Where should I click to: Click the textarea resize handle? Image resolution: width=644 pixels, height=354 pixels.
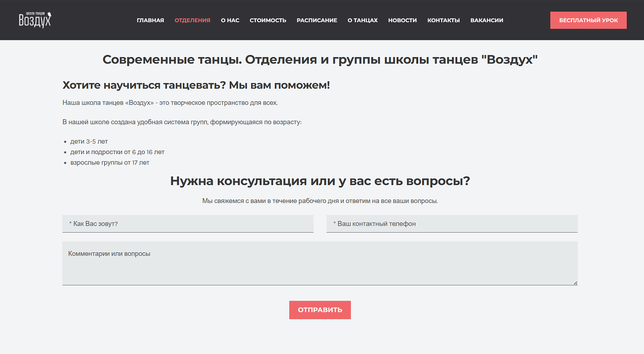pyautogui.click(x=575, y=282)
